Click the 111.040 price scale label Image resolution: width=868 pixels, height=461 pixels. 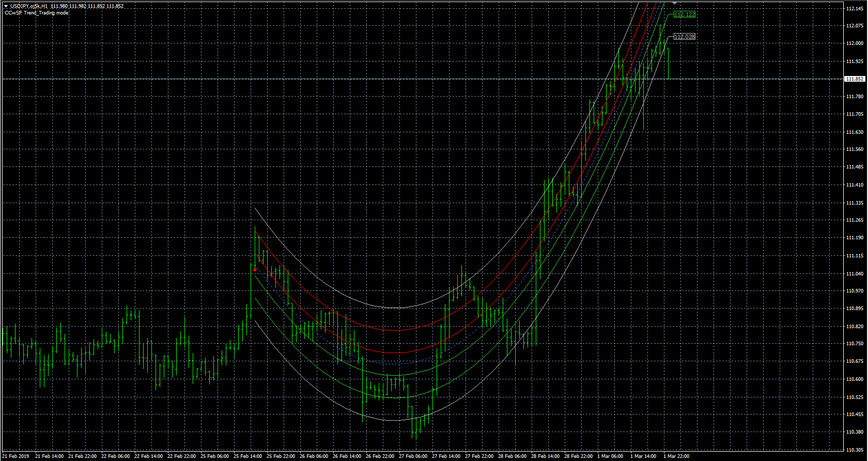click(x=855, y=274)
